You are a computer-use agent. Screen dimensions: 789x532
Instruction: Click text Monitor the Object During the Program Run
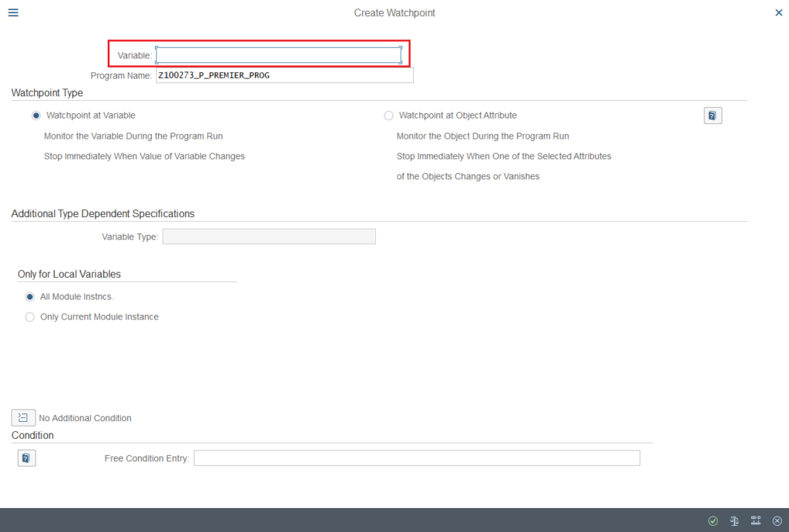[482, 136]
